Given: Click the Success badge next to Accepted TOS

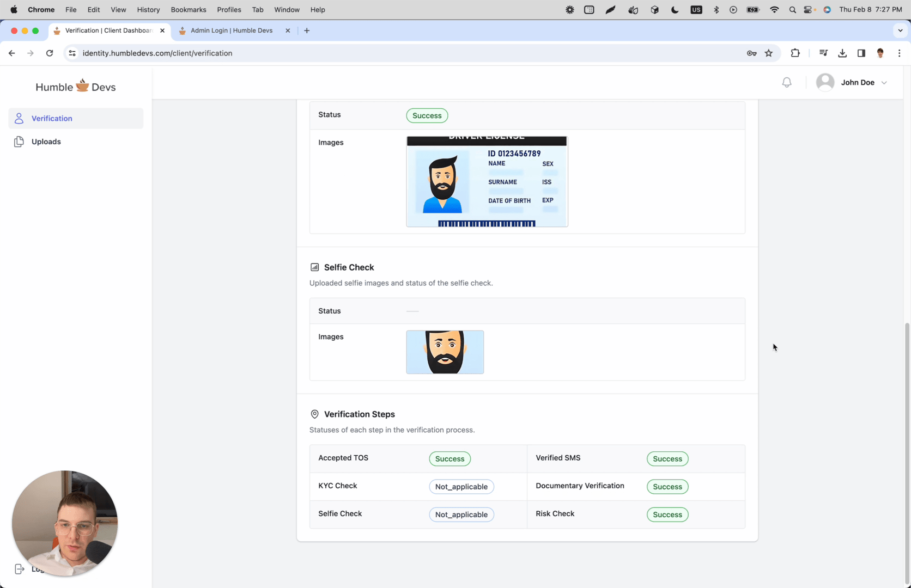Looking at the screenshot, I should click(450, 459).
